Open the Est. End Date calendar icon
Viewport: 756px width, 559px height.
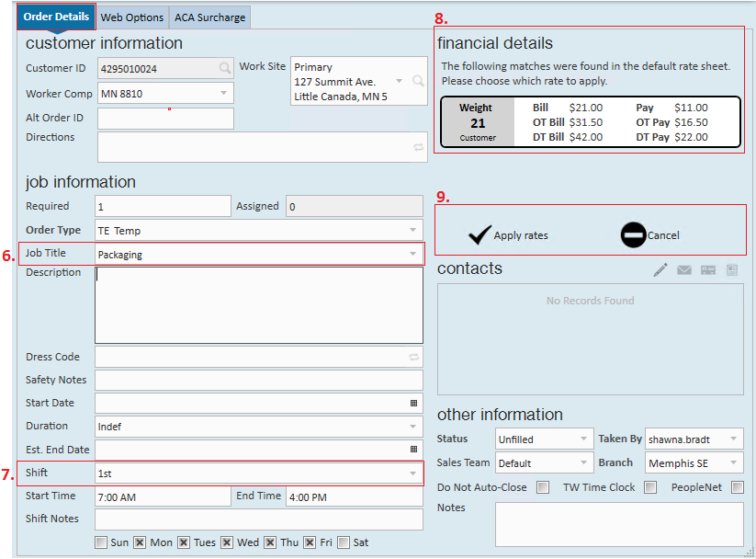413,449
